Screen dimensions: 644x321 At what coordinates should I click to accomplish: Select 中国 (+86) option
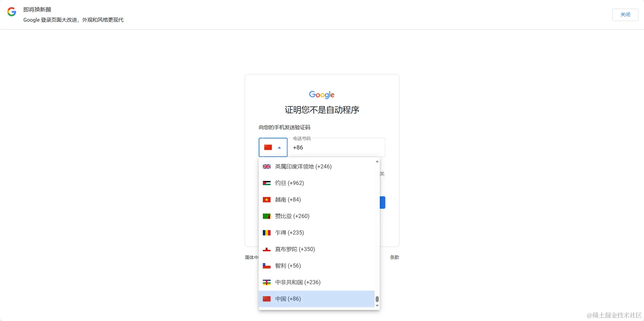pos(316,299)
